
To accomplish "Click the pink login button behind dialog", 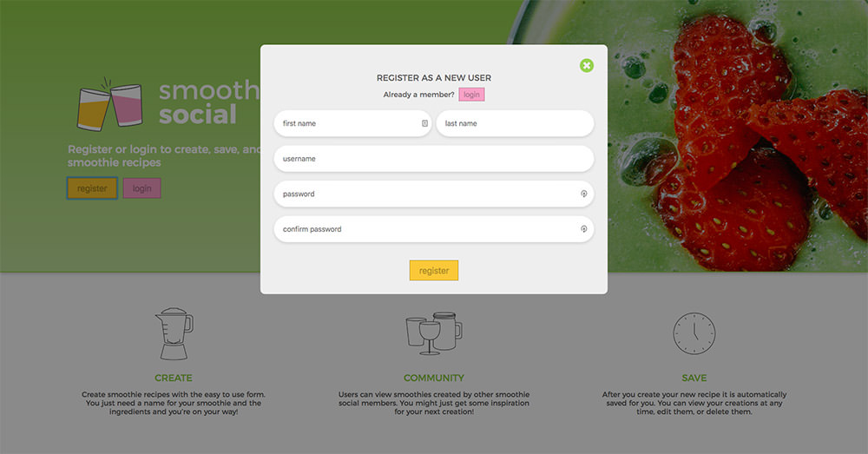I will click(x=141, y=188).
